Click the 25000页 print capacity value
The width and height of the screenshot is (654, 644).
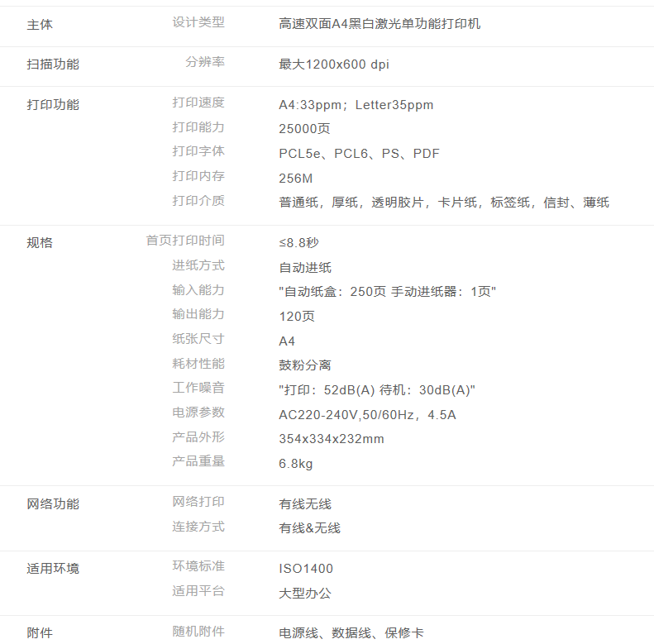(x=305, y=129)
